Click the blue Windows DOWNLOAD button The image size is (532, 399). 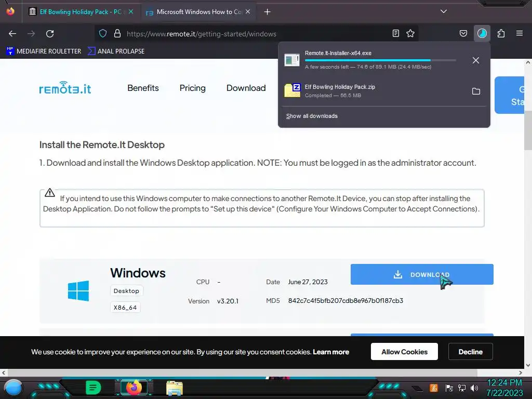coord(422,274)
